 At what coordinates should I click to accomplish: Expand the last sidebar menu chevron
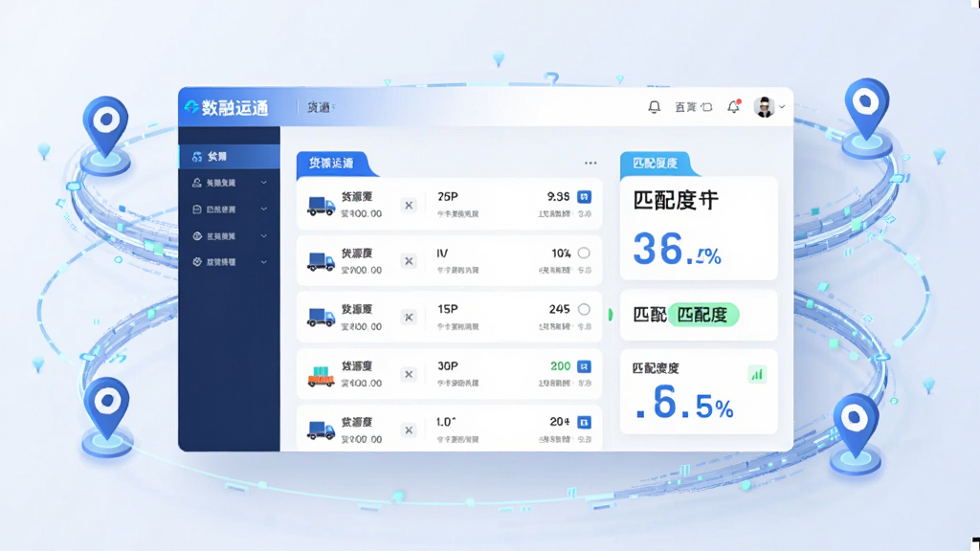[264, 262]
